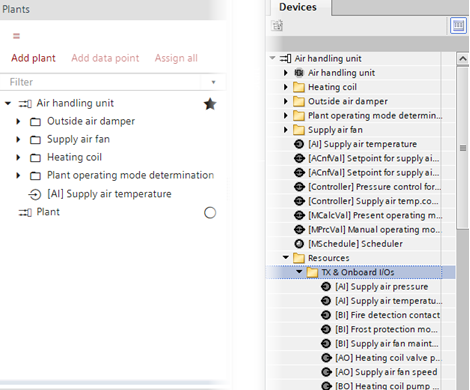The width and height of the screenshot is (470, 390).
Task: Click the Air handling unit plant icon in Plants
Action: [x=25, y=104]
